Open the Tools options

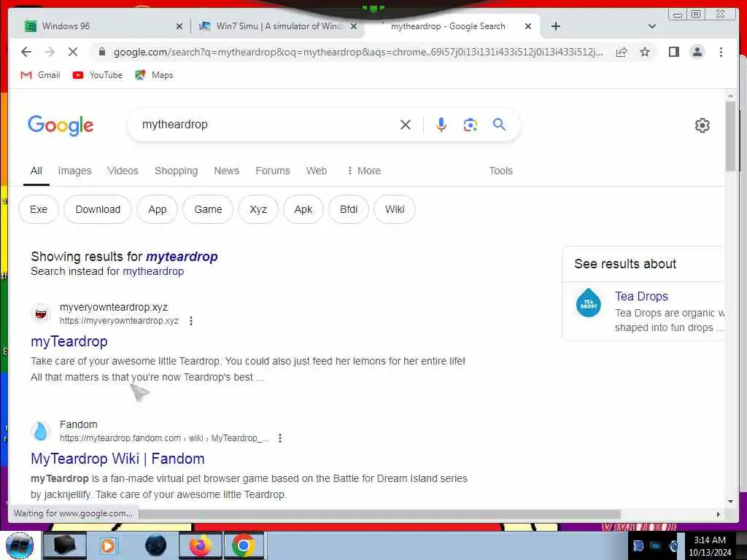click(500, 171)
